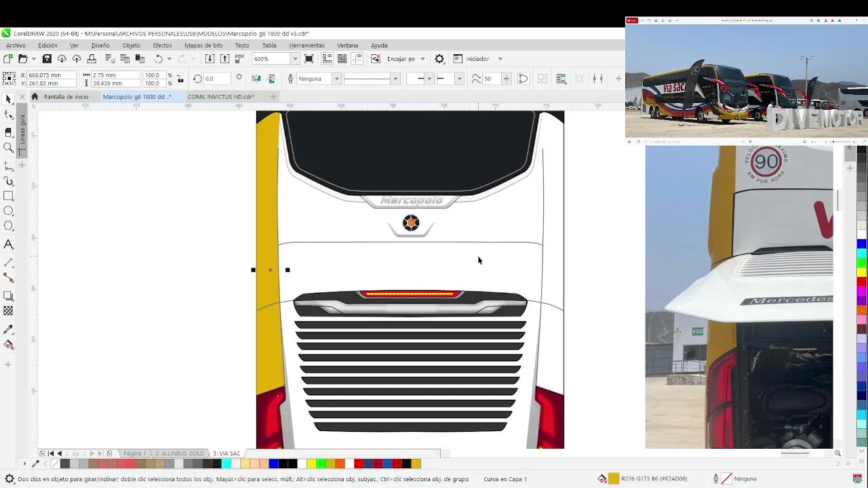Open the Ayuda menu
The width and height of the screenshot is (868, 488).
(x=379, y=45)
